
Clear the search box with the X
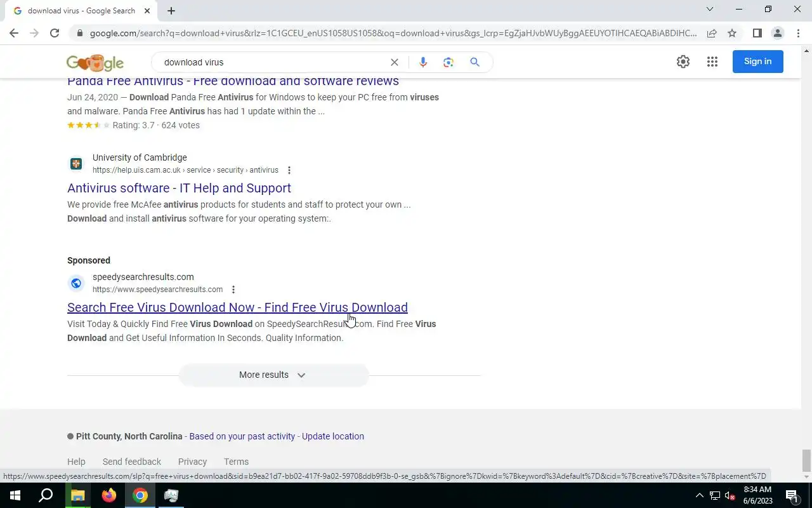click(x=394, y=62)
